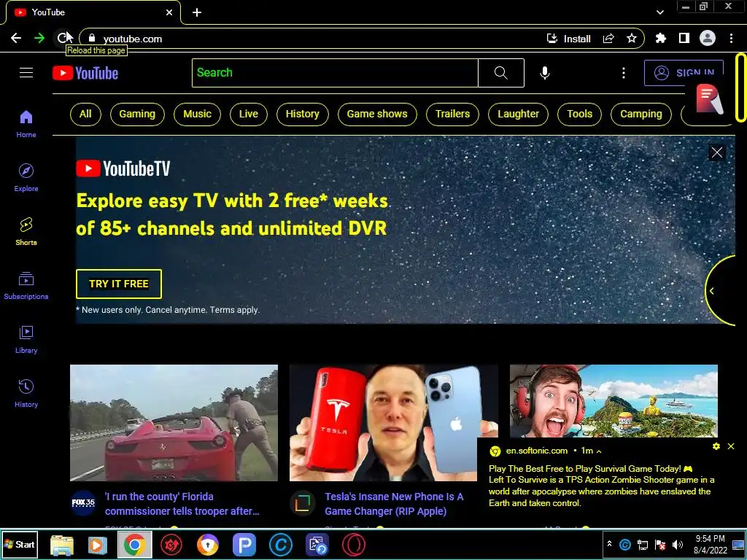The width and height of the screenshot is (747, 560).
Task: Open the softonic notification message text
Action: coord(601,486)
